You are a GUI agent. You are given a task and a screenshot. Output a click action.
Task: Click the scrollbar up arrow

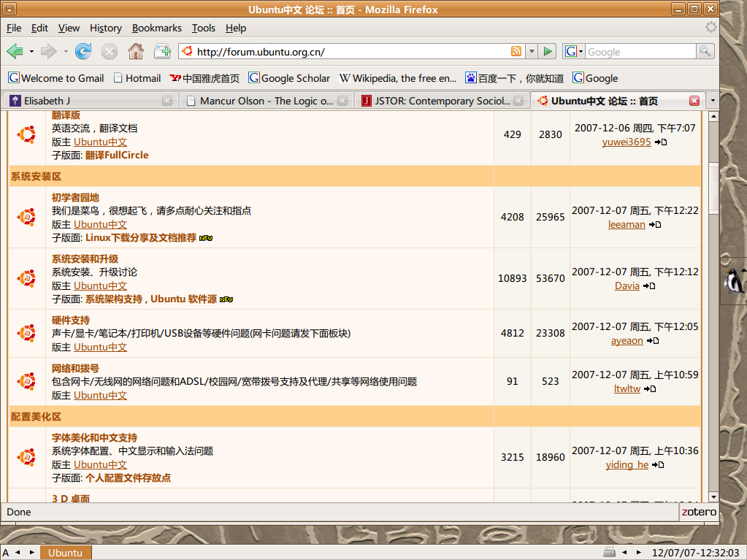[x=713, y=116]
